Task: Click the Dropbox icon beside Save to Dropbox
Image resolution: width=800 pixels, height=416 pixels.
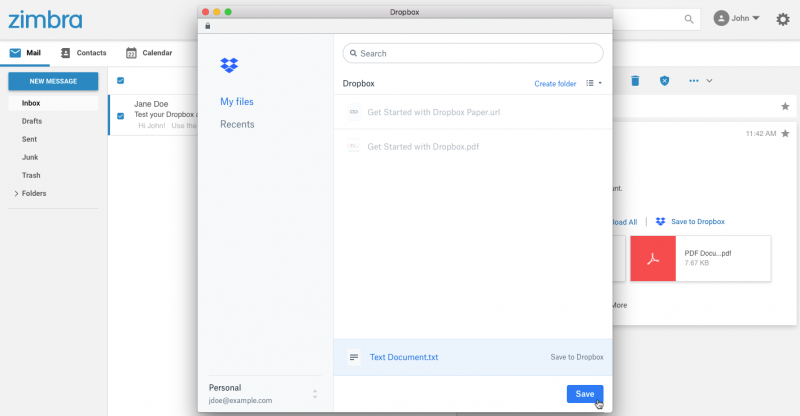Action: (x=660, y=222)
